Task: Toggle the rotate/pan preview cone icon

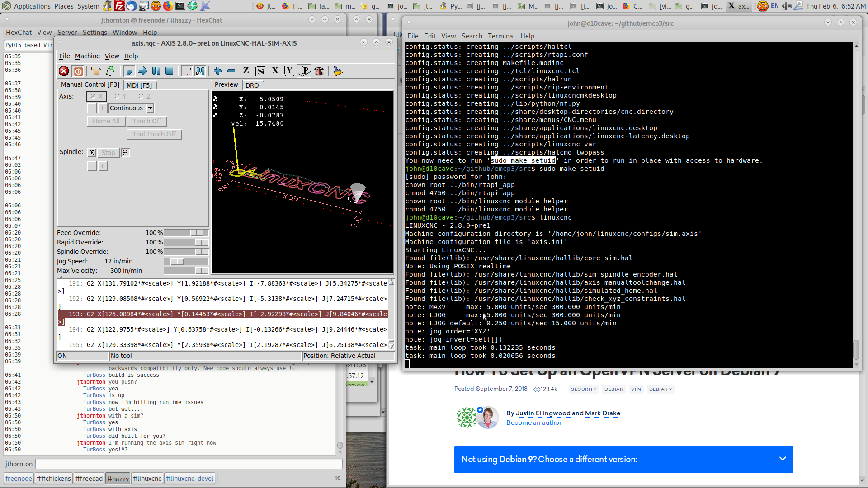Action: point(319,71)
